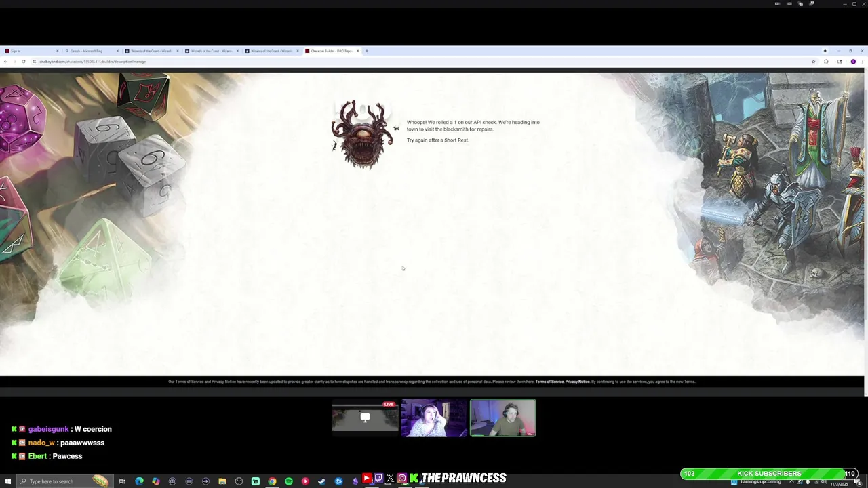
Task: Open the browser Extensions menu
Action: 826,62
